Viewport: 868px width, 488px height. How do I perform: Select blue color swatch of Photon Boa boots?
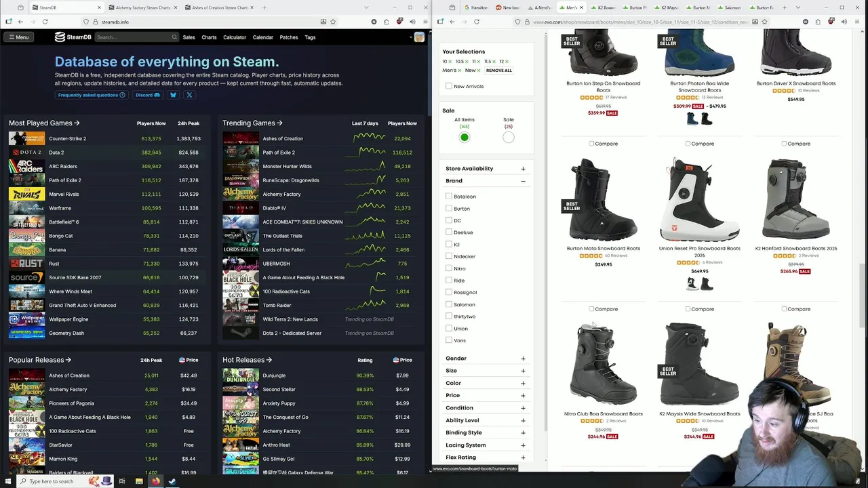pyautogui.click(x=692, y=119)
